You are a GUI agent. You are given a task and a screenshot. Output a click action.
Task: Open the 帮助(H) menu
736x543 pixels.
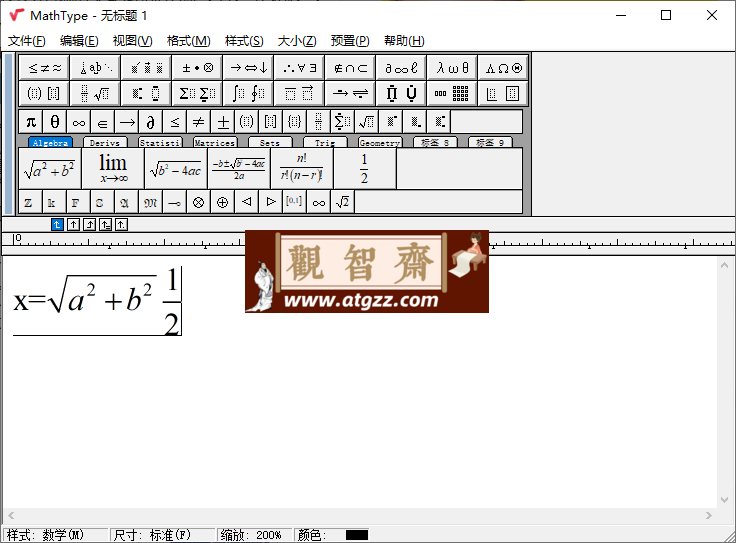404,41
